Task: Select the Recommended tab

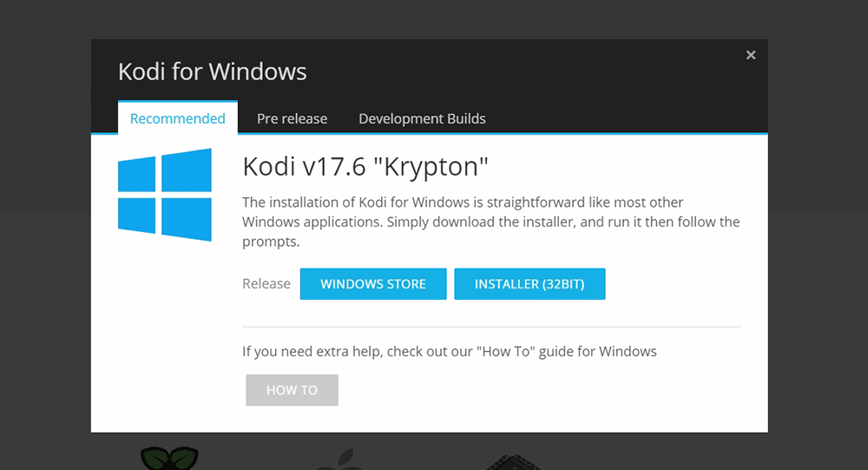Action: coord(178,118)
